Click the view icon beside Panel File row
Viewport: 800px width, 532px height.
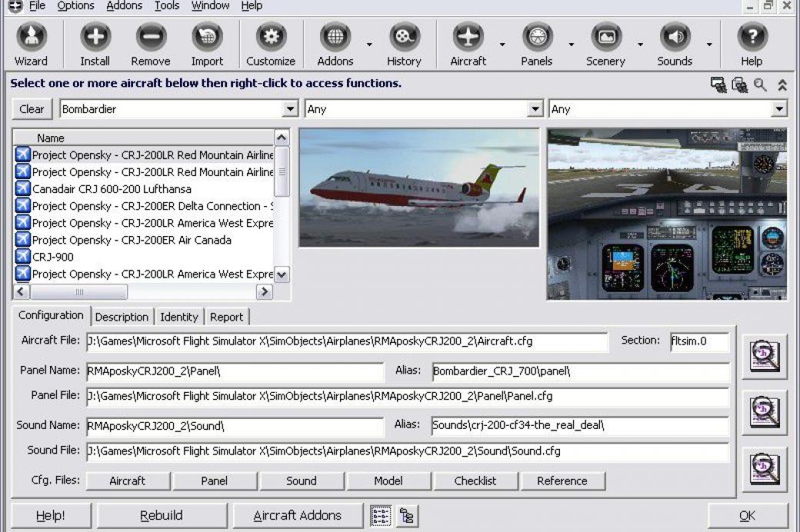coord(765,412)
